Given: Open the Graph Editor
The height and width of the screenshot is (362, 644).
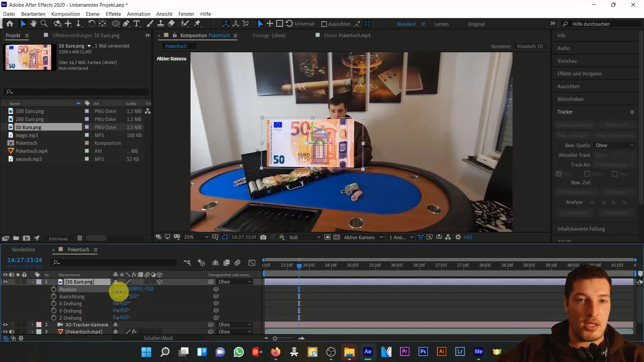Looking at the screenshot, I should 252,263.
